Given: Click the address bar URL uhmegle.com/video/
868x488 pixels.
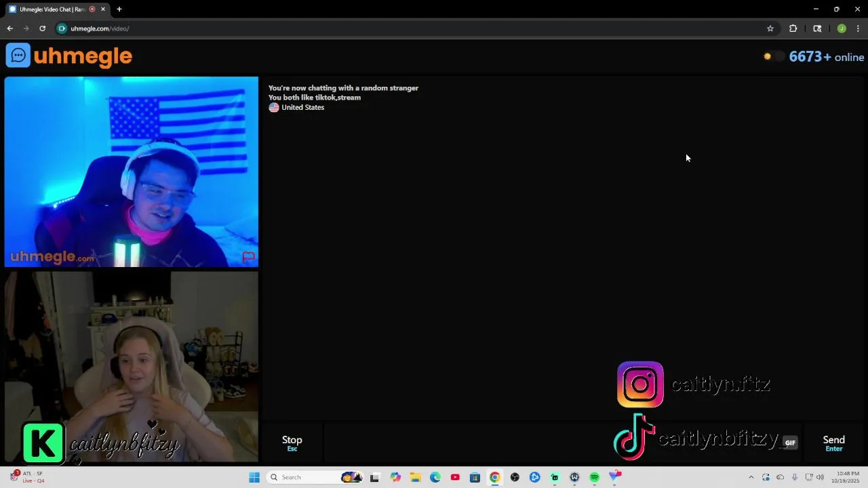Looking at the screenshot, I should coord(100,28).
